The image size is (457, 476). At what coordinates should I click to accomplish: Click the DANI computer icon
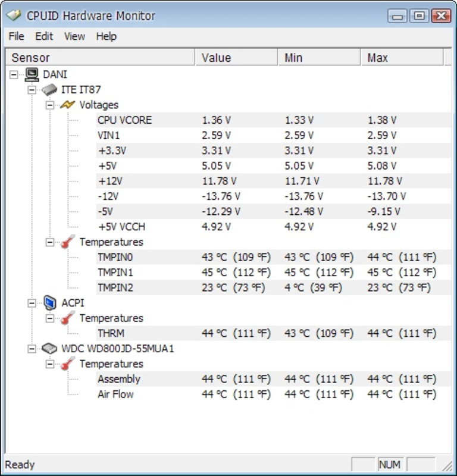32,74
